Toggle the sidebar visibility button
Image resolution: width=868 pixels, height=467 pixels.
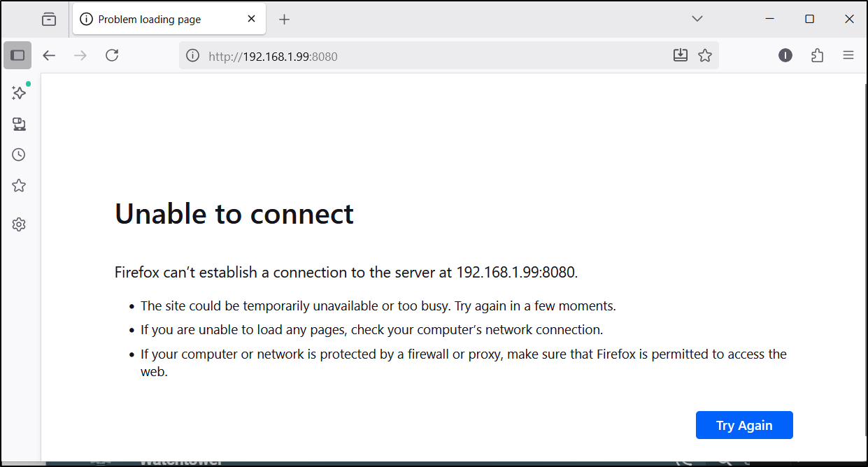click(x=17, y=55)
